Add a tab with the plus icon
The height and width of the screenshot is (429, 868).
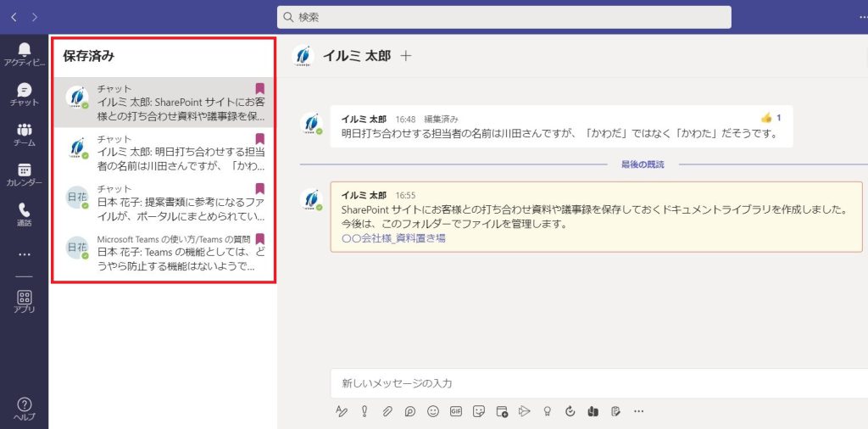point(406,55)
